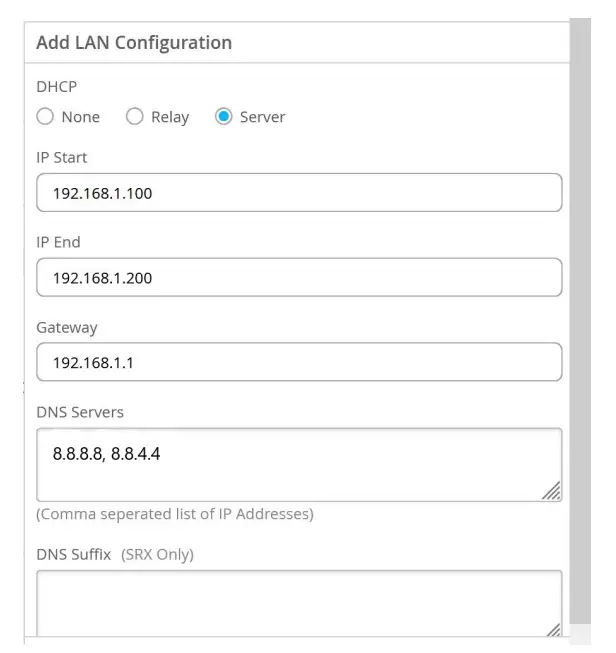Click the DNS Servers label text
Screen dimensions: 616x653
(80, 412)
